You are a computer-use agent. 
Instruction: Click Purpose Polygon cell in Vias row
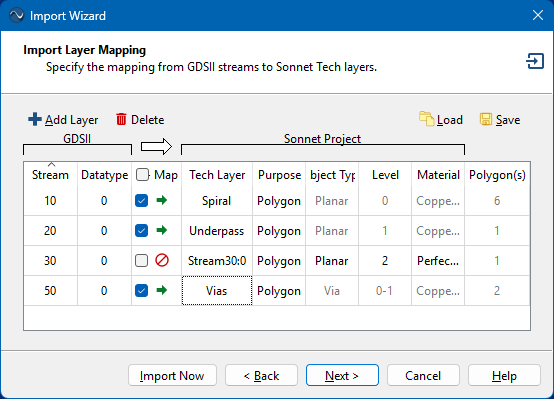pyautogui.click(x=279, y=291)
